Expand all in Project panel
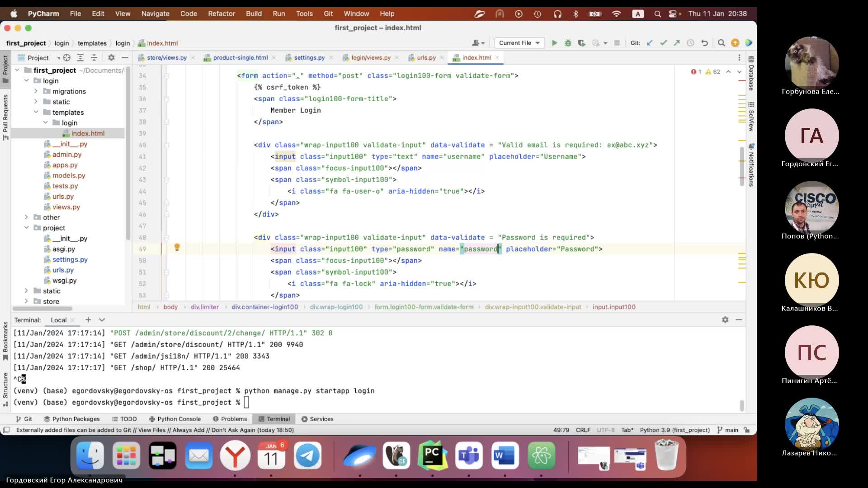868x488 pixels. pos(80,57)
